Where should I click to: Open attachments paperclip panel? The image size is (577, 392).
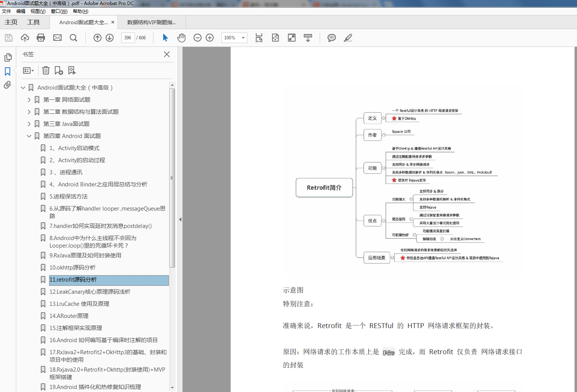click(8, 85)
